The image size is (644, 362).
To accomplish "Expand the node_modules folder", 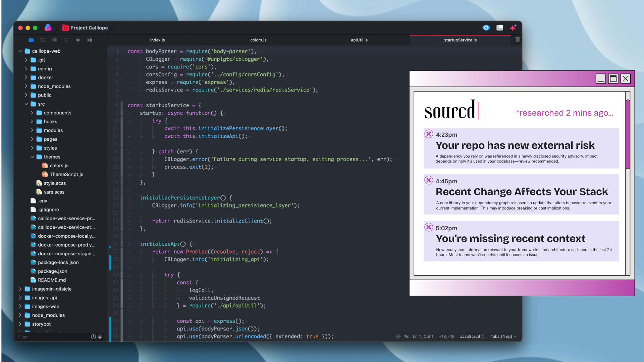I will pyautogui.click(x=26, y=86).
